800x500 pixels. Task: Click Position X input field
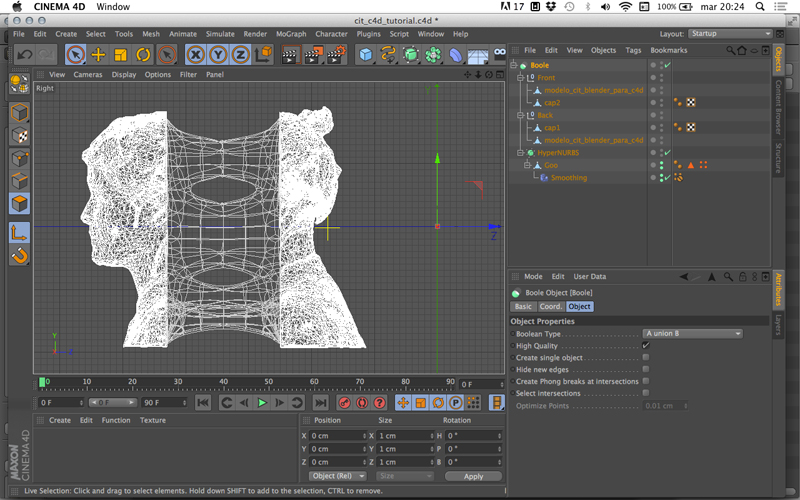[338, 436]
